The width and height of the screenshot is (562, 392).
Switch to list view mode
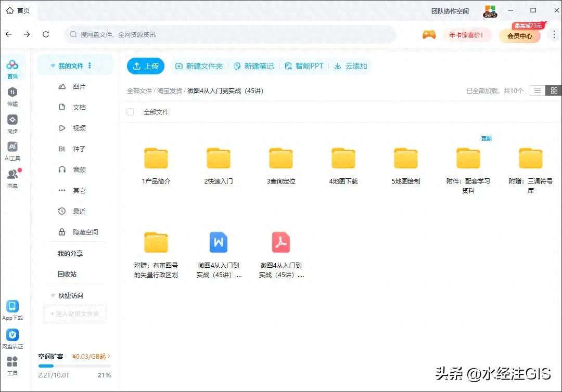pyautogui.click(x=538, y=90)
